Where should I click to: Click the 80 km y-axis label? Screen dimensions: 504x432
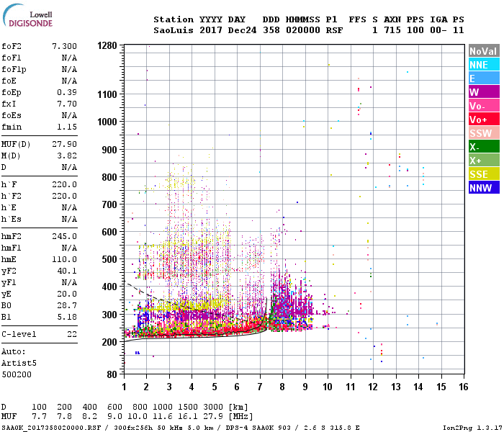pos(112,374)
